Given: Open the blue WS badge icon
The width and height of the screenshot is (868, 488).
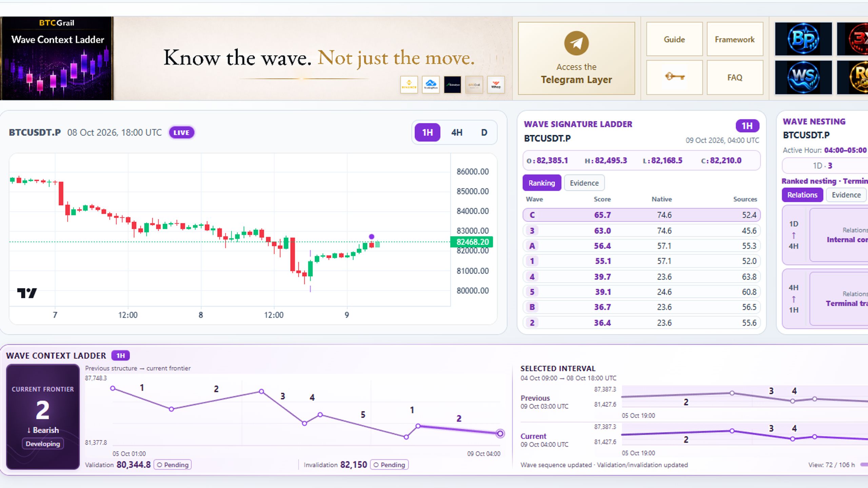Looking at the screenshot, I should [x=803, y=77].
